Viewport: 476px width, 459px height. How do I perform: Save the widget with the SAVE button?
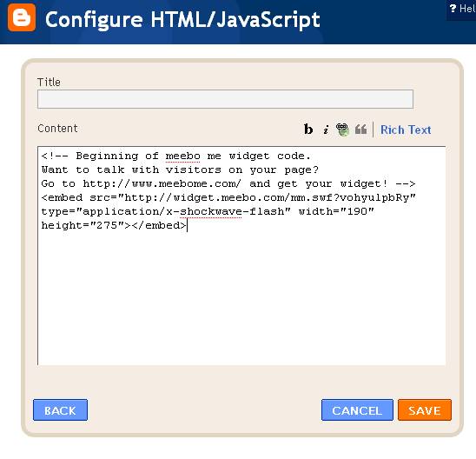point(425,410)
